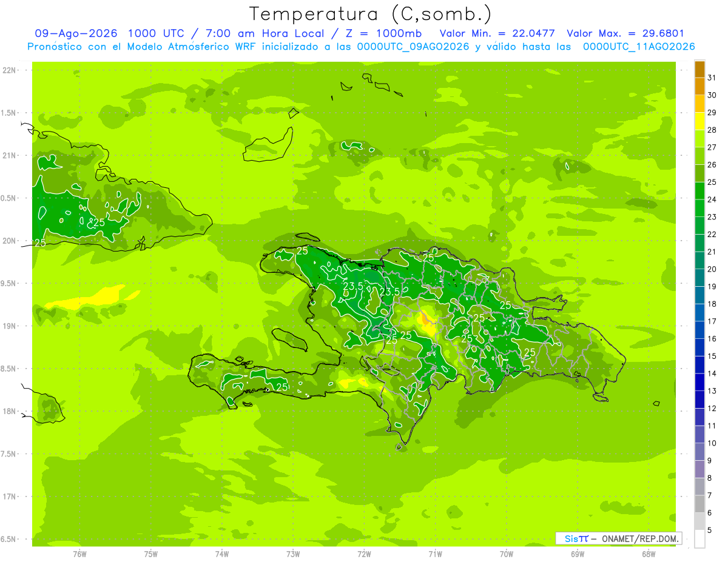728x562 pixels.
Task: Click the "76W" longitude label
Action: tap(79, 554)
